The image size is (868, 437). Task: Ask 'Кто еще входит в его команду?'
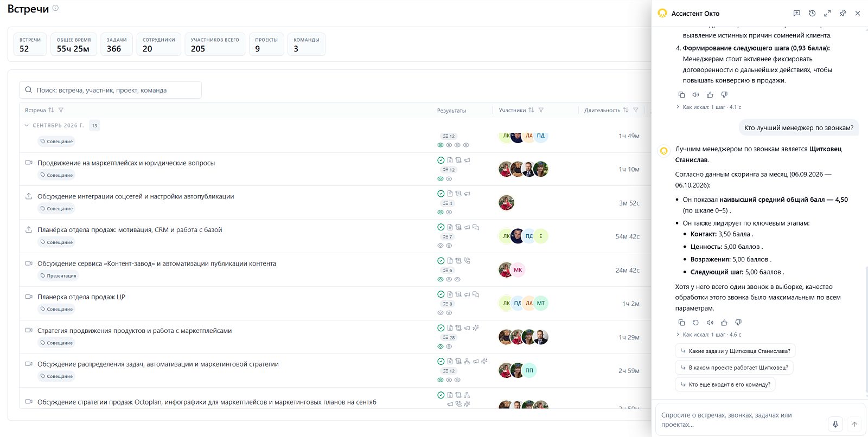tap(725, 384)
